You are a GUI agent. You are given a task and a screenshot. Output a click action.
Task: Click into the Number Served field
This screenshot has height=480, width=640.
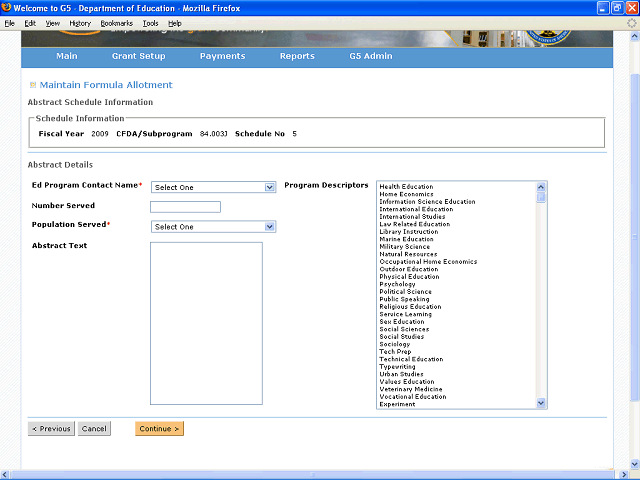tap(185, 207)
